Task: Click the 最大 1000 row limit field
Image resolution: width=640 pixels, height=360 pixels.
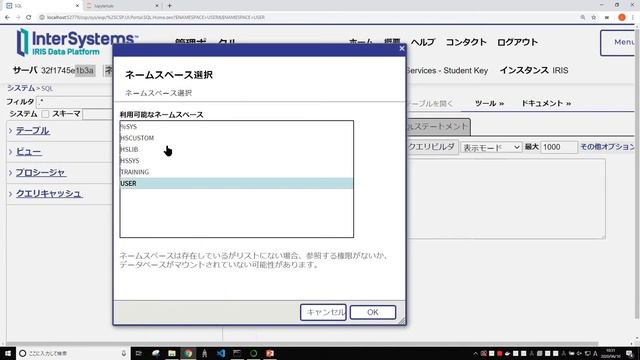Action: pyautogui.click(x=559, y=147)
